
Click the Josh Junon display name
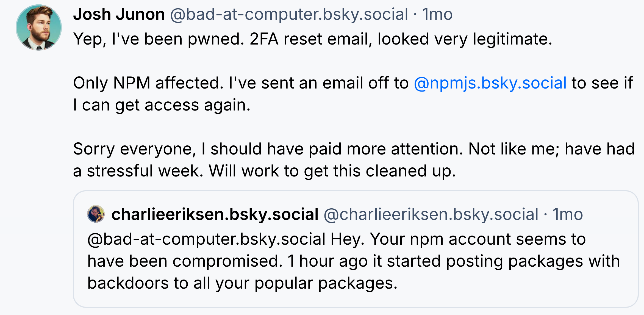pos(119,14)
